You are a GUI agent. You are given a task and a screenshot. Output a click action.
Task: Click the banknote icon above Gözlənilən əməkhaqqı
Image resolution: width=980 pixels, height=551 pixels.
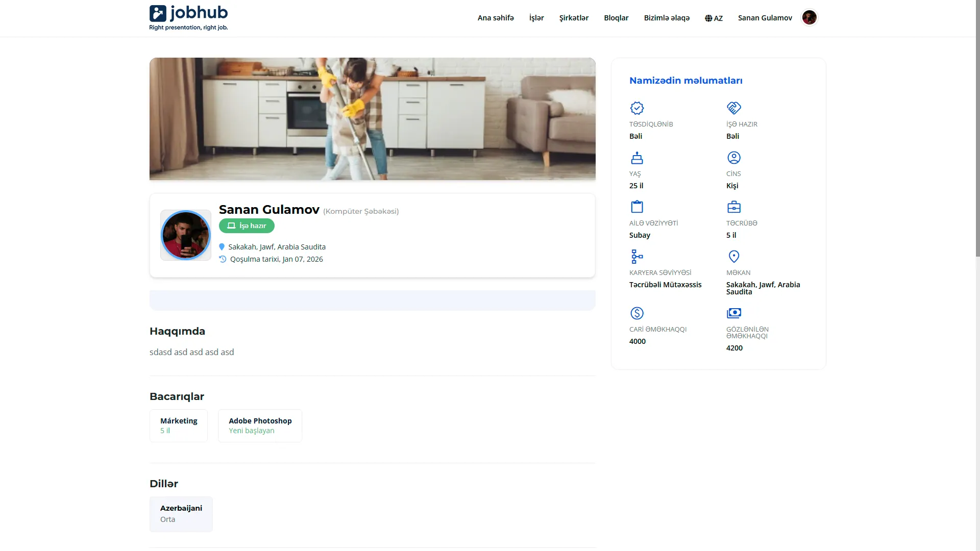pyautogui.click(x=734, y=313)
